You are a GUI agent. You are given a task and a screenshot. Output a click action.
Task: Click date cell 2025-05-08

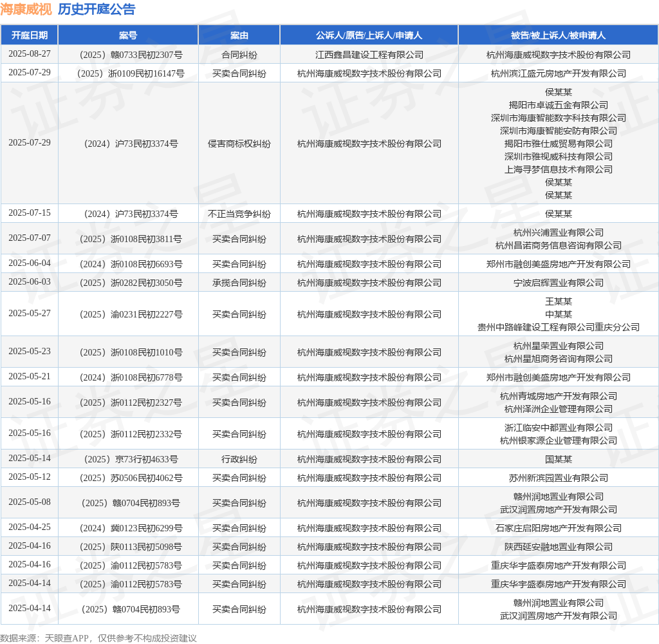[30, 502]
